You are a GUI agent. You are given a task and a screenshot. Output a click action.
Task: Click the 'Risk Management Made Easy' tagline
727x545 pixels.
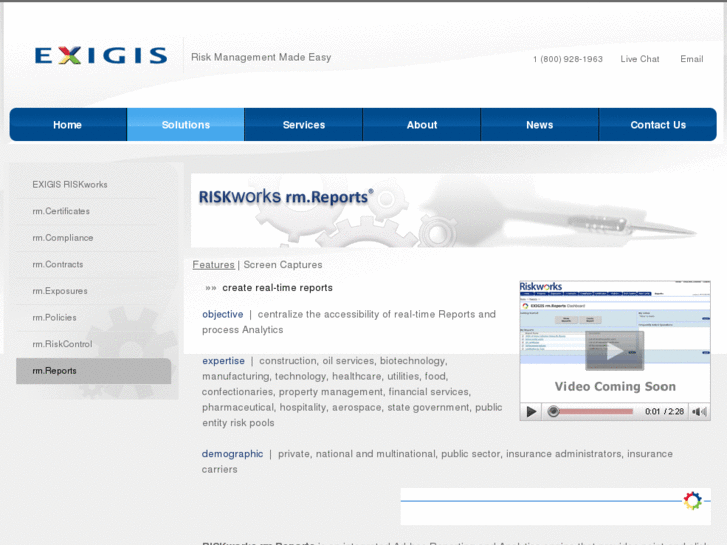click(261, 57)
